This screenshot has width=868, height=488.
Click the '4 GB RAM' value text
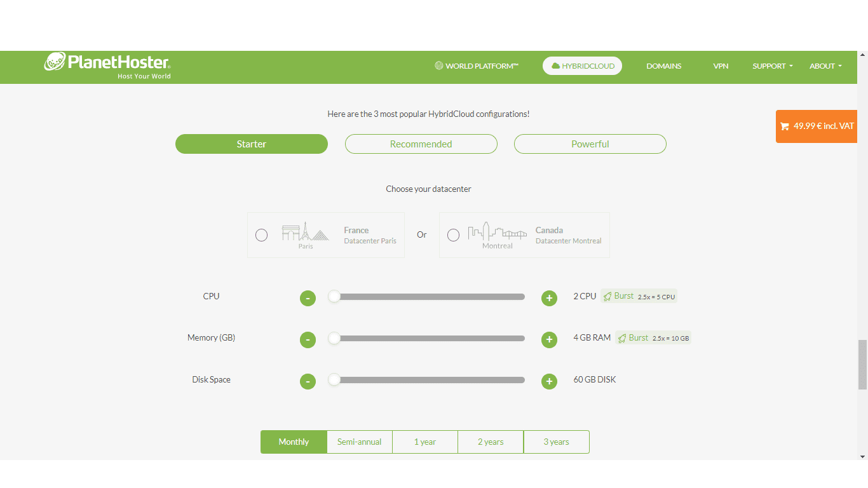click(x=592, y=338)
